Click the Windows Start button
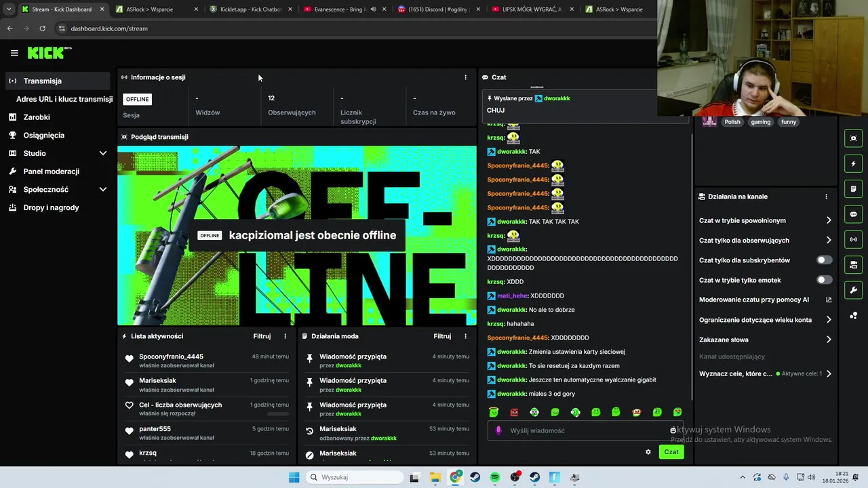 click(x=294, y=477)
